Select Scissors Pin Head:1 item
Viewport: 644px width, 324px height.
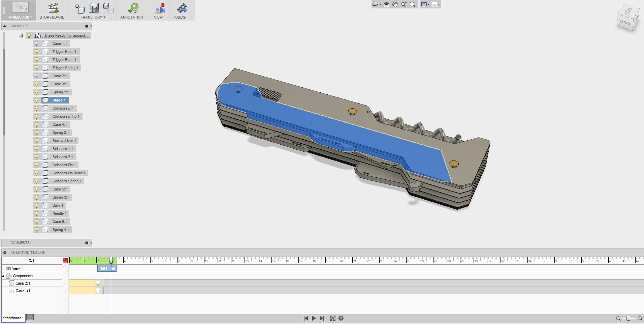pyautogui.click(x=69, y=173)
